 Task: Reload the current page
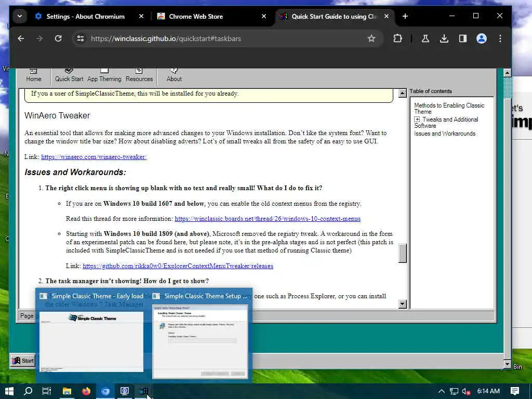click(58, 38)
